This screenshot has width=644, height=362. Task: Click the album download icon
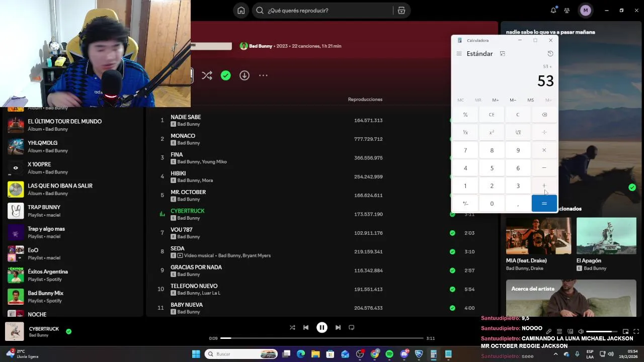click(245, 75)
